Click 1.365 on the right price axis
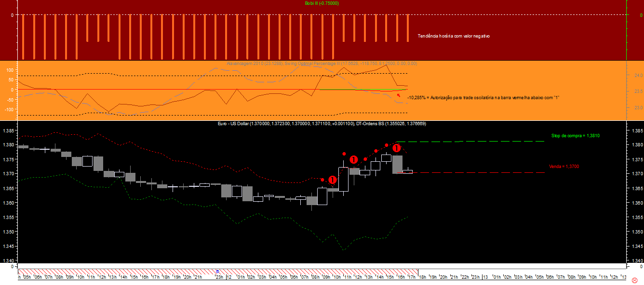The width and height of the screenshot is (644, 285). pyautogui.click(x=637, y=188)
